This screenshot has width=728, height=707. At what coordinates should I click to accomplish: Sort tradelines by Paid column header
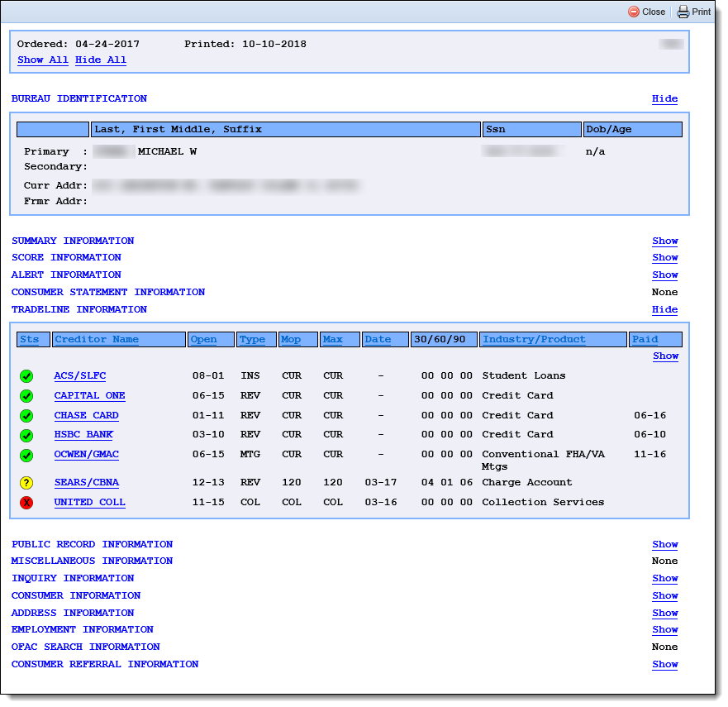tap(645, 339)
